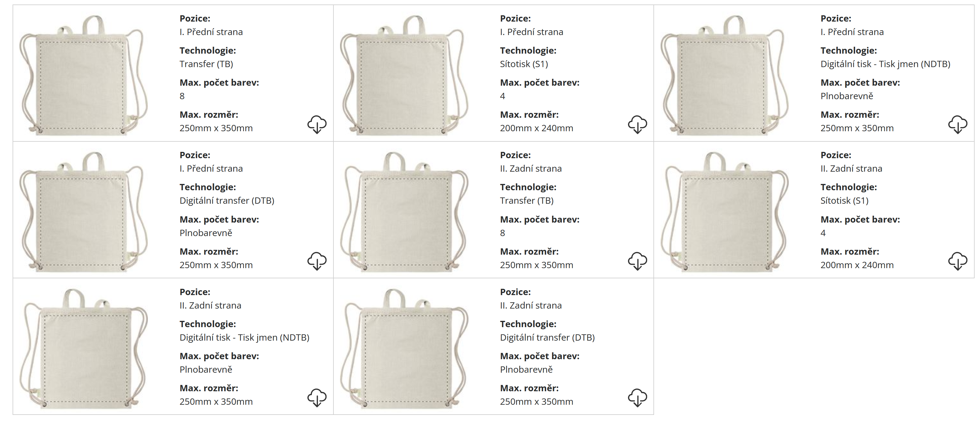Image resolution: width=980 pixels, height=426 pixels.
Task: Download back side Tisk jmen (NDTB) template
Action: click(x=316, y=398)
